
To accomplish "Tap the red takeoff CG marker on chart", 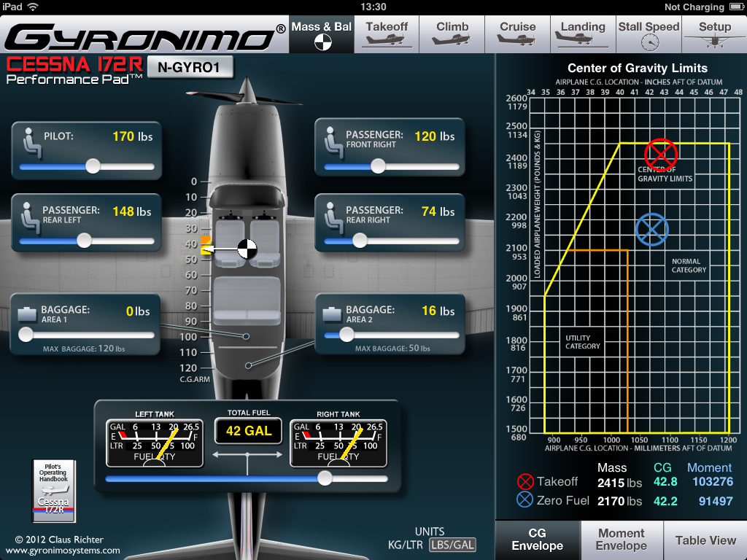I will 661,155.
